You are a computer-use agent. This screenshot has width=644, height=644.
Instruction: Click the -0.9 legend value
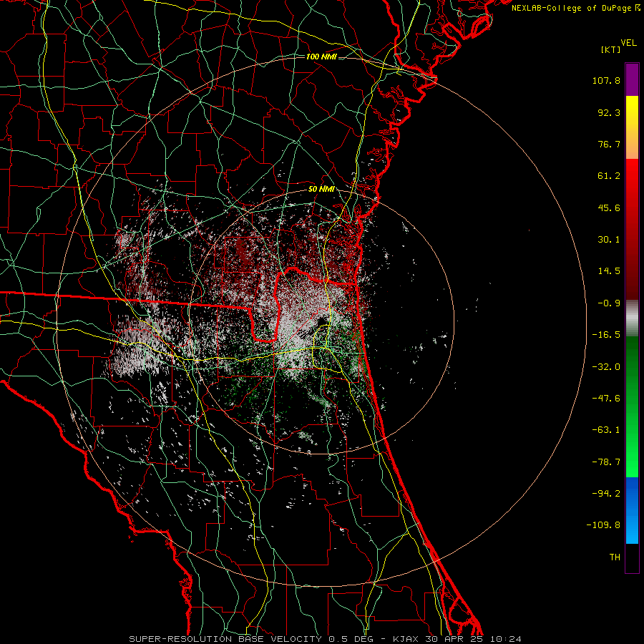coord(609,303)
